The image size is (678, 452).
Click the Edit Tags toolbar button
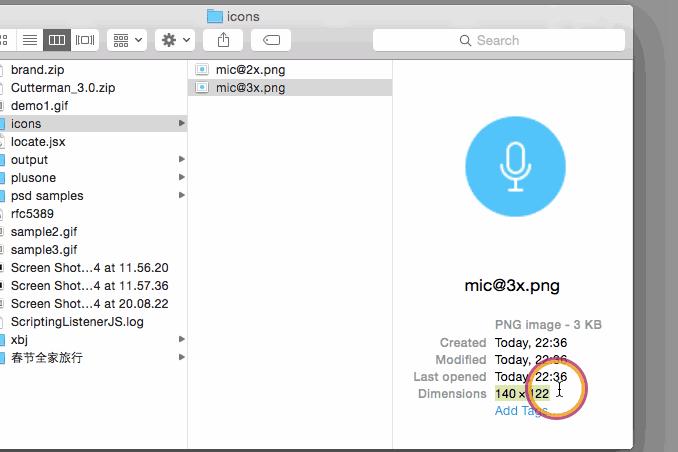pyautogui.click(x=271, y=40)
